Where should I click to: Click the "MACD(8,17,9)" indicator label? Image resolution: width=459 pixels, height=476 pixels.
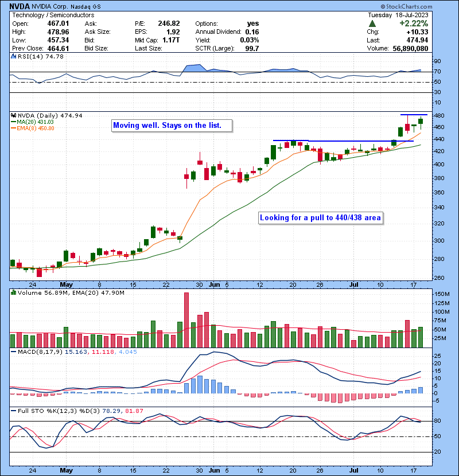[40, 352]
